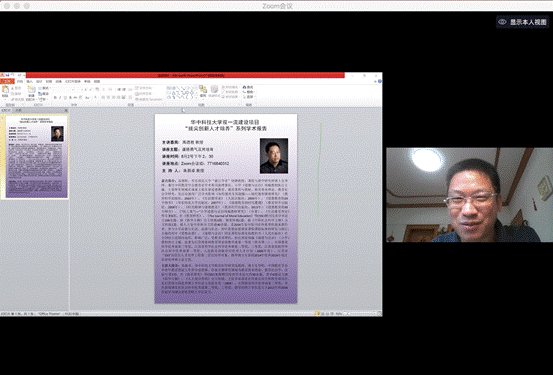Click the Reset slide button

click(x=44, y=94)
